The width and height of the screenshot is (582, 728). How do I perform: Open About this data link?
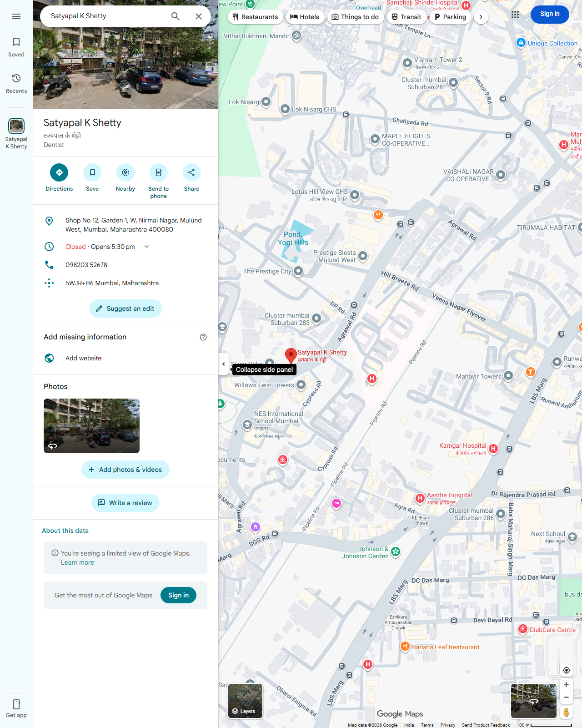coord(65,531)
